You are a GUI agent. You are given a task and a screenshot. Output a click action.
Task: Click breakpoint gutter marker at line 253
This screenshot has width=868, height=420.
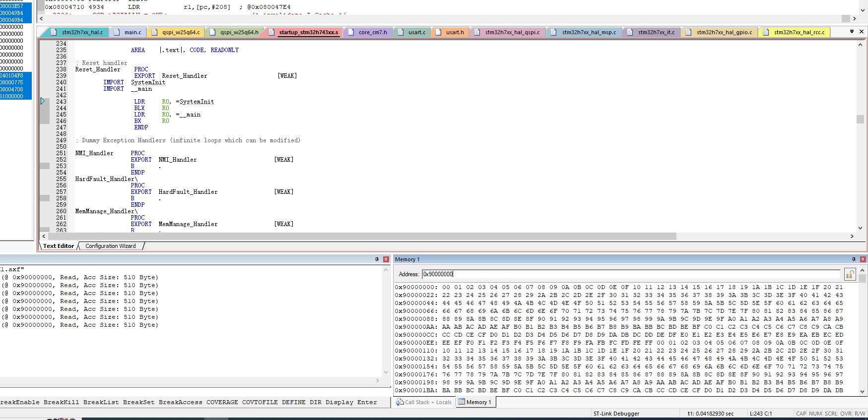click(x=45, y=166)
